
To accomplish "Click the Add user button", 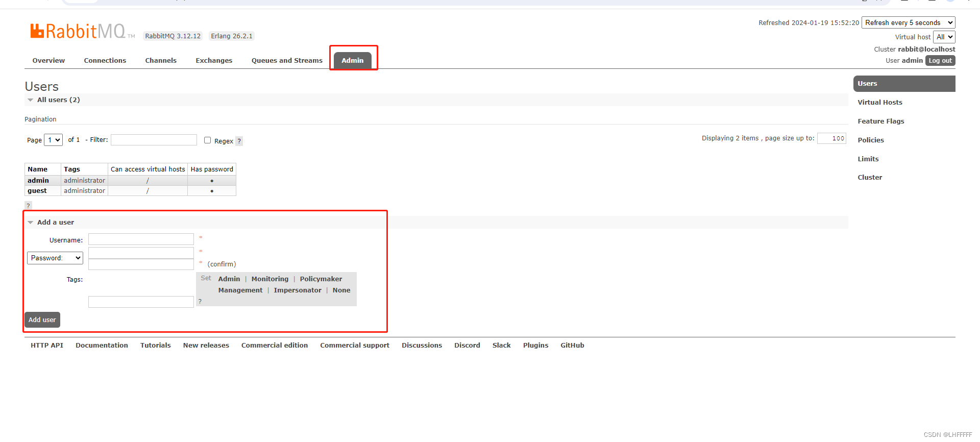I will 42,320.
